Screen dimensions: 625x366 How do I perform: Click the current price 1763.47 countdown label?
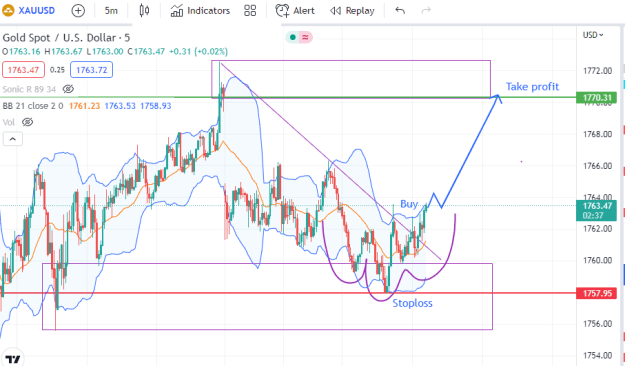tap(596, 211)
